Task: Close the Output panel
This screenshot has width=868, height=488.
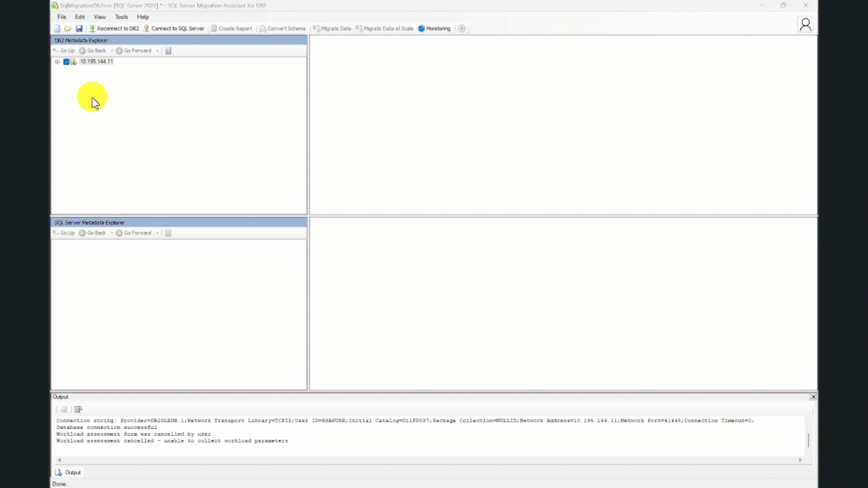Action: click(813, 397)
